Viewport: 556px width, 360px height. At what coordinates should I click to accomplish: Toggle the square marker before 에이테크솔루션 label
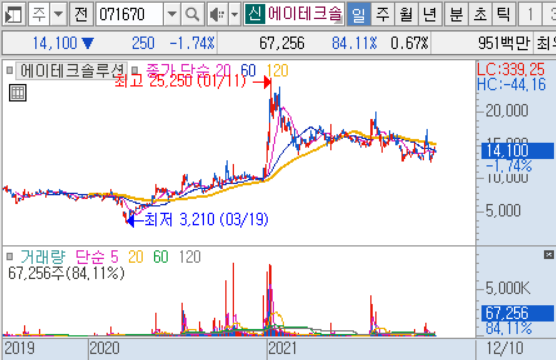tap(10, 70)
